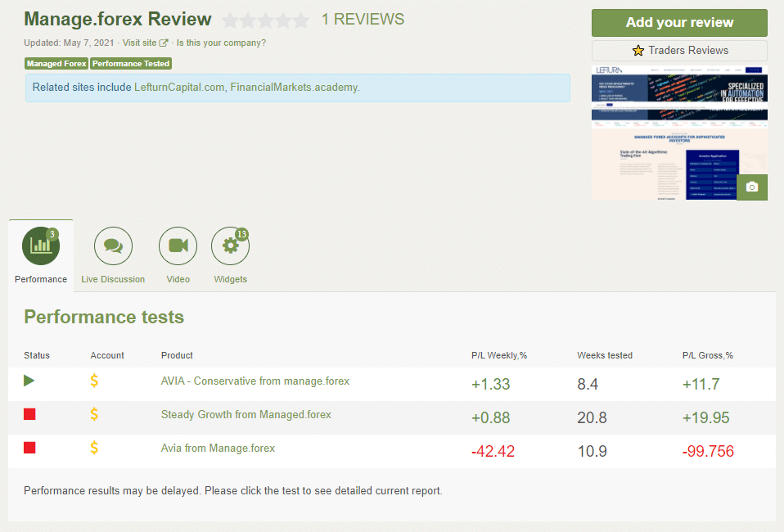Click the 8.4 weeks tested value
The height and width of the screenshot is (532, 784).
tap(588, 384)
